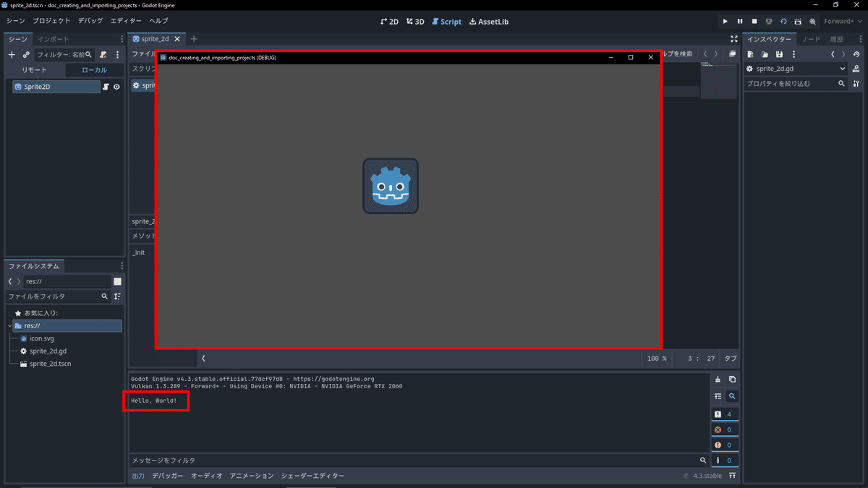The width and height of the screenshot is (868, 488).
Task: Click the remote debug run icon
Action: pyautogui.click(x=769, y=22)
